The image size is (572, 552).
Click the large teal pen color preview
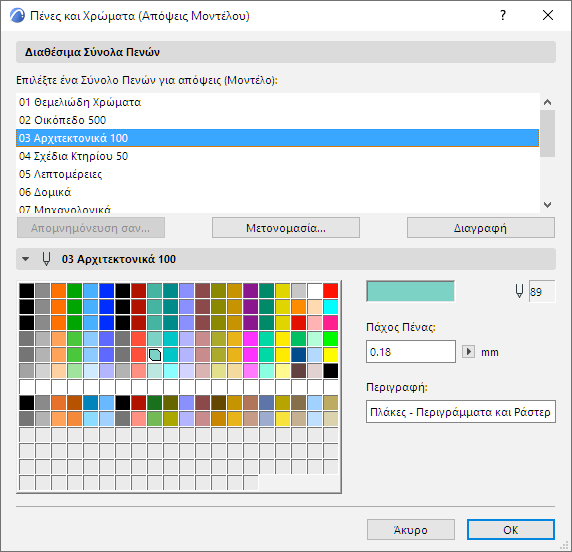410,291
